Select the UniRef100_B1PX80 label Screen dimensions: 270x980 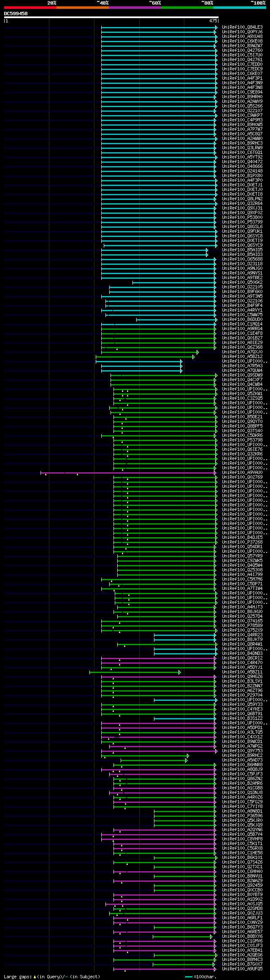click(242, 176)
